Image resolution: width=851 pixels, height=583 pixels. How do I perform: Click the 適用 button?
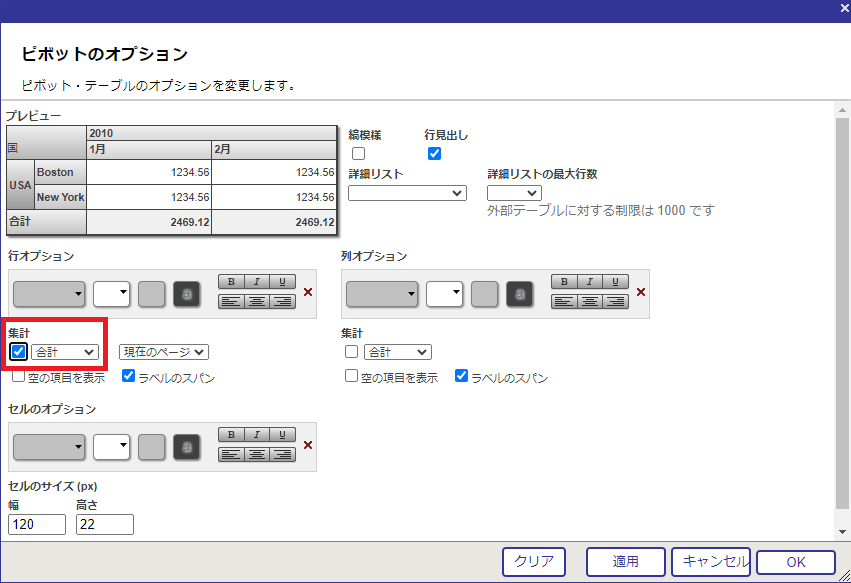[625, 562]
